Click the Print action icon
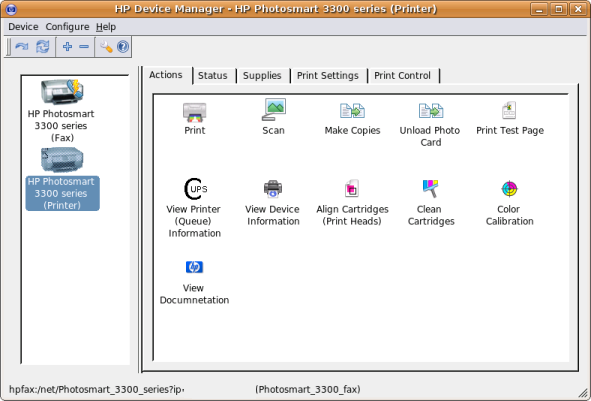591x401 pixels. coord(194,112)
